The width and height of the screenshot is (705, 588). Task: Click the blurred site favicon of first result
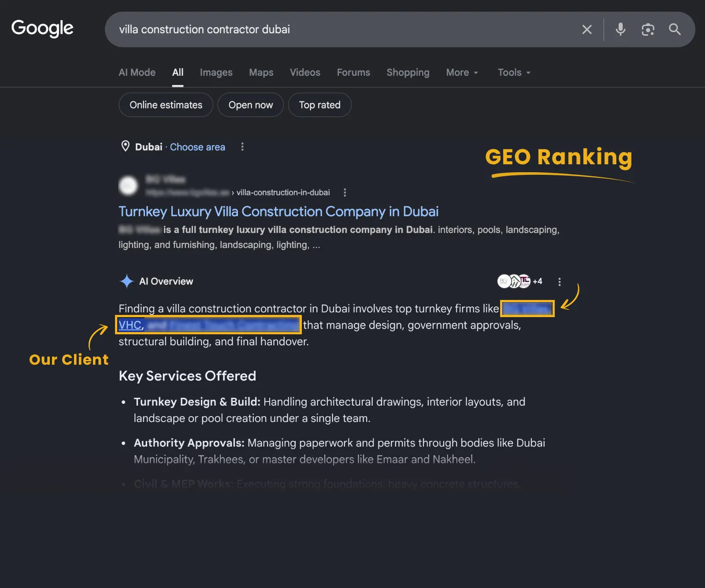128,185
